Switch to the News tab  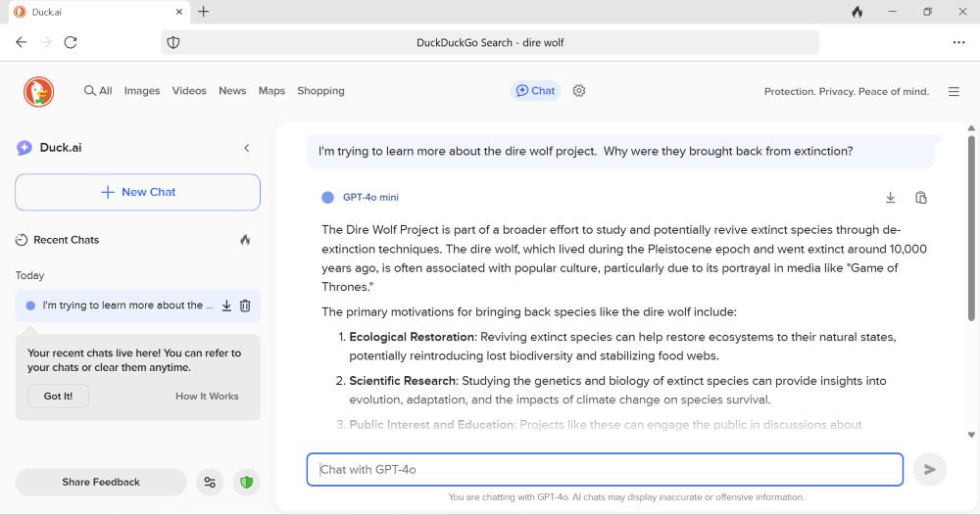point(232,91)
